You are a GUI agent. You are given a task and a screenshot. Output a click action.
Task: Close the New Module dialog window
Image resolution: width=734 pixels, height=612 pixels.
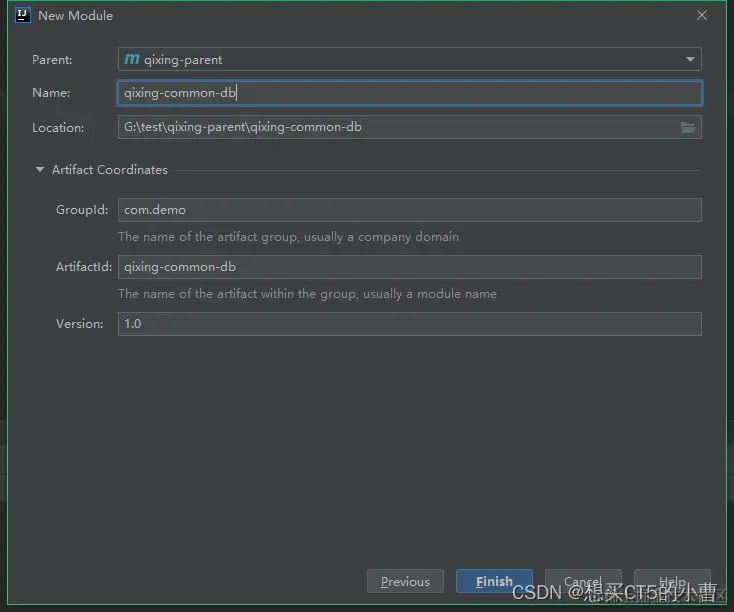(x=702, y=15)
